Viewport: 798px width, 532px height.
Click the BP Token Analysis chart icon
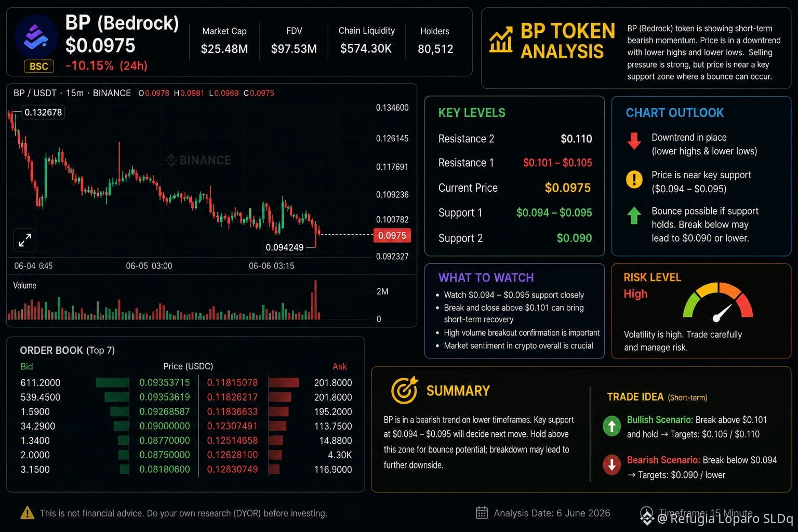point(501,40)
